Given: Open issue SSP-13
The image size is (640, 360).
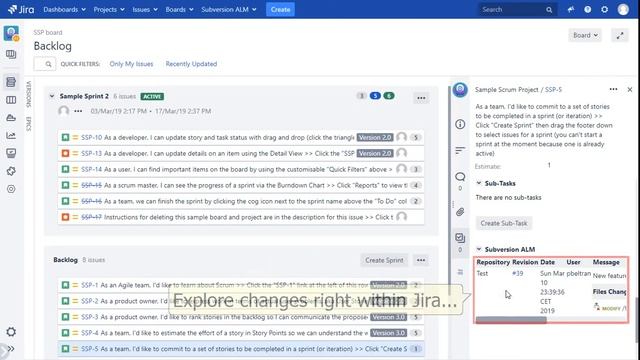Looking at the screenshot, I should (91, 153).
